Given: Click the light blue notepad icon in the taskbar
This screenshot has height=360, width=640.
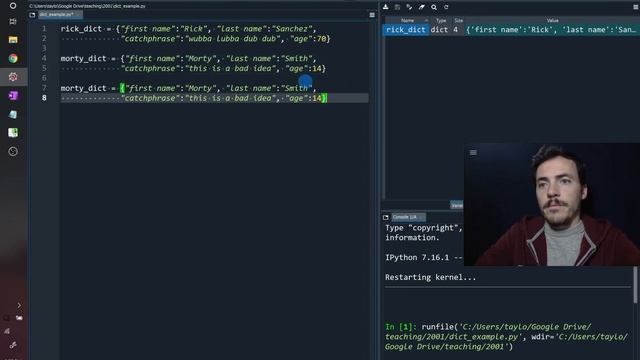Looking at the screenshot, I should [13, 114].
